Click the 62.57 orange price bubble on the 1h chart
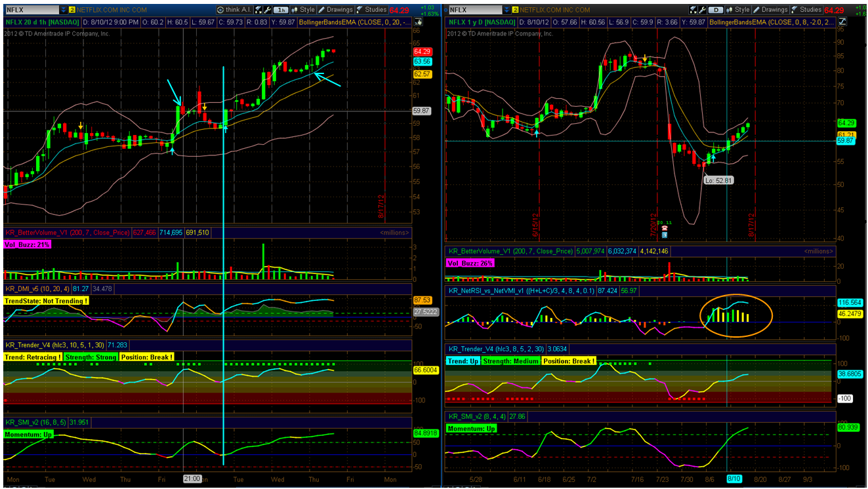 [x=423, y=74]
